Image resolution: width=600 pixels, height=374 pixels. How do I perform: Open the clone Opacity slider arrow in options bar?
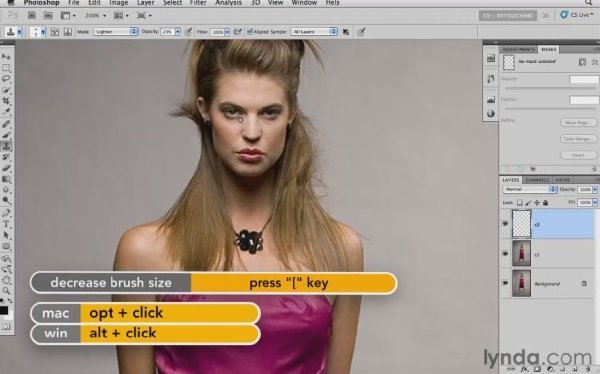pyautogui.click(x=178, y=32)
